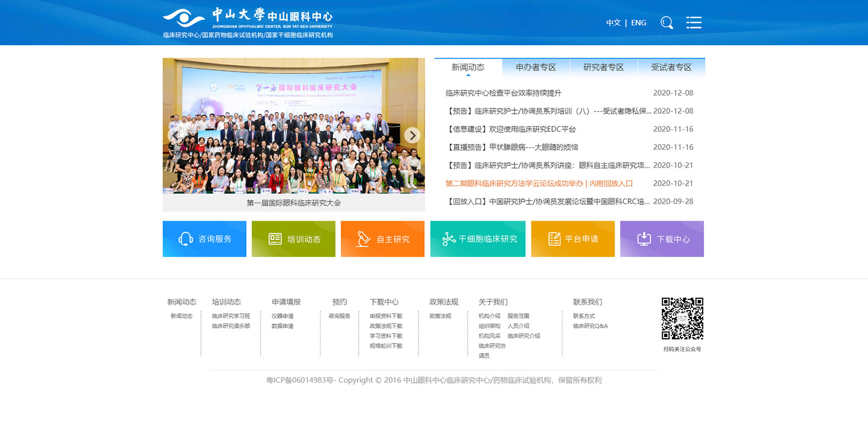Viewport: 868px width, 427px height.
Task: Select the 研究者专区 tab
Action: click(x=603, y=68)
